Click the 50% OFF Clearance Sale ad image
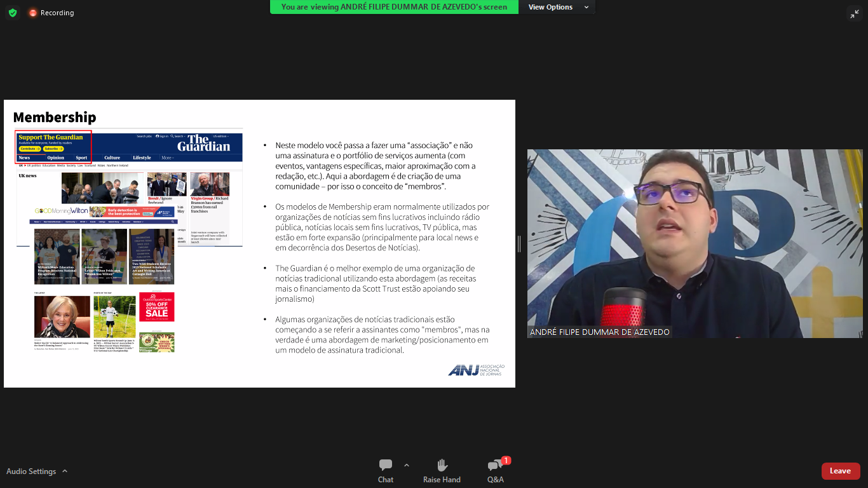The image size is (868, 488). click(x=157, y=307)
